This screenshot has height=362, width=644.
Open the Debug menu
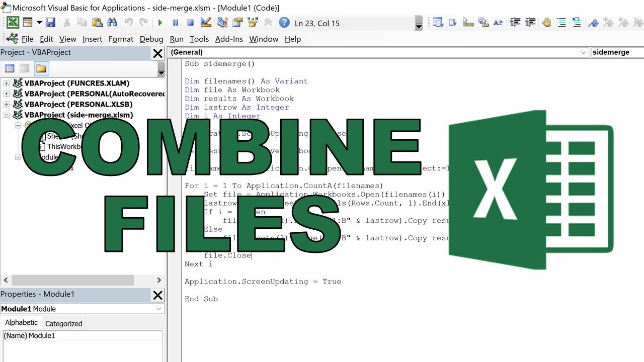151,39
